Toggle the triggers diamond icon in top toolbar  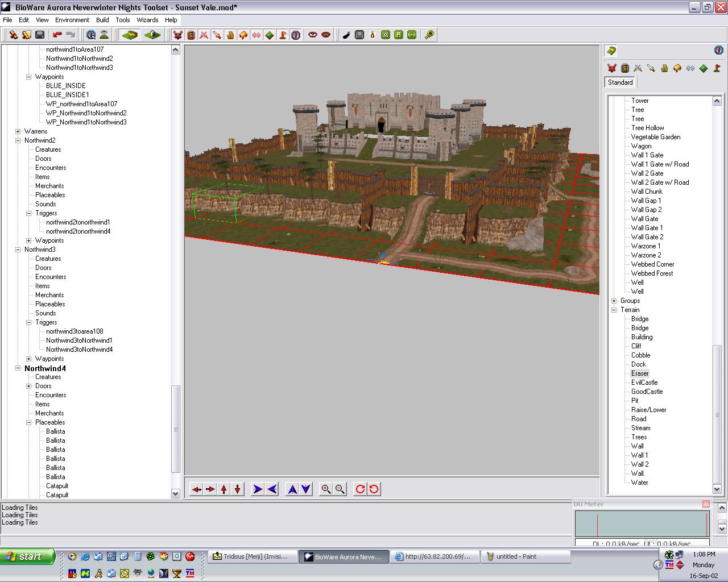270,35
